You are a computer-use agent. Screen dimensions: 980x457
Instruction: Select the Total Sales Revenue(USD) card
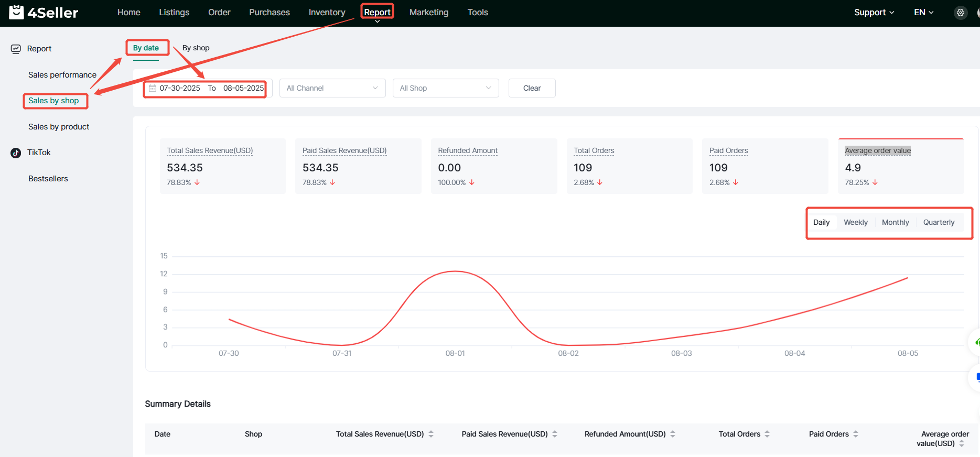click(223, 166)
